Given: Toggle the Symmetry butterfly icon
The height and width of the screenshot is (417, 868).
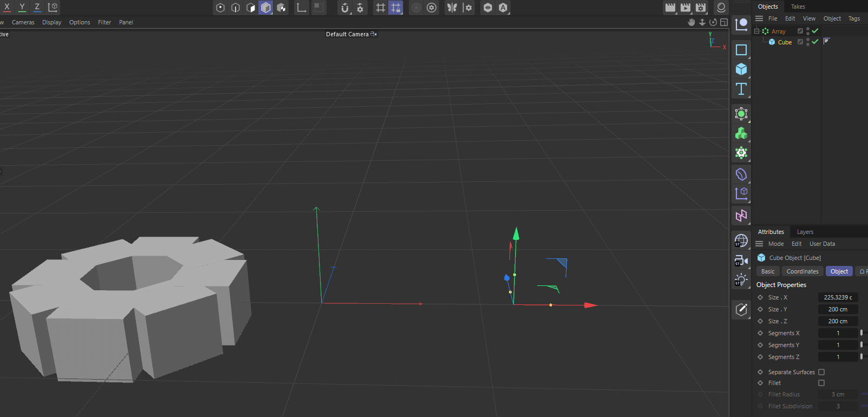Looking at the screenshot, I should point(452,8).
